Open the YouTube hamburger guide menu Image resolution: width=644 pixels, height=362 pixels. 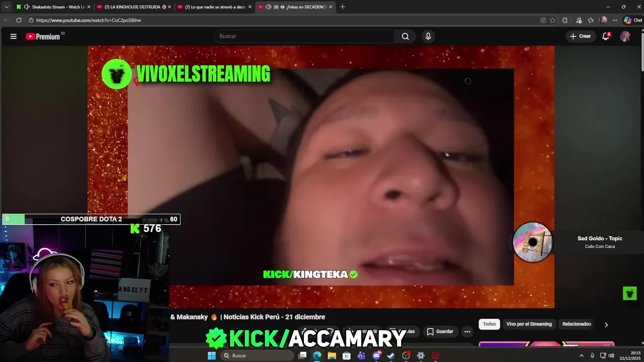tap(14, 36)
